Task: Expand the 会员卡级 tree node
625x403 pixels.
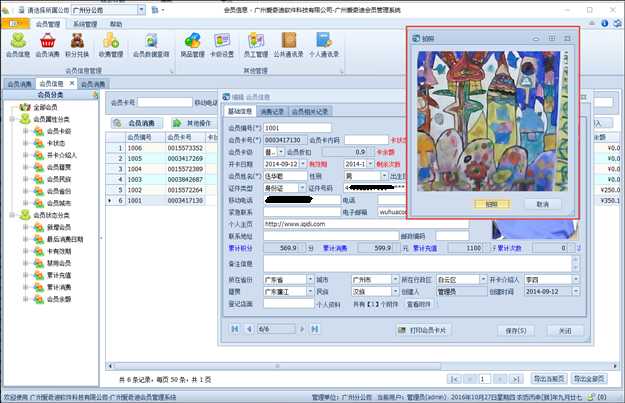Action: click(x=26, y=131)
